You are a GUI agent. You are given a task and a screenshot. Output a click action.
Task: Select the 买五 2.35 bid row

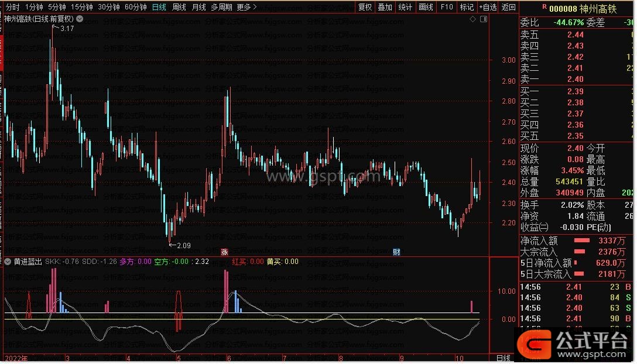(576, 136)
